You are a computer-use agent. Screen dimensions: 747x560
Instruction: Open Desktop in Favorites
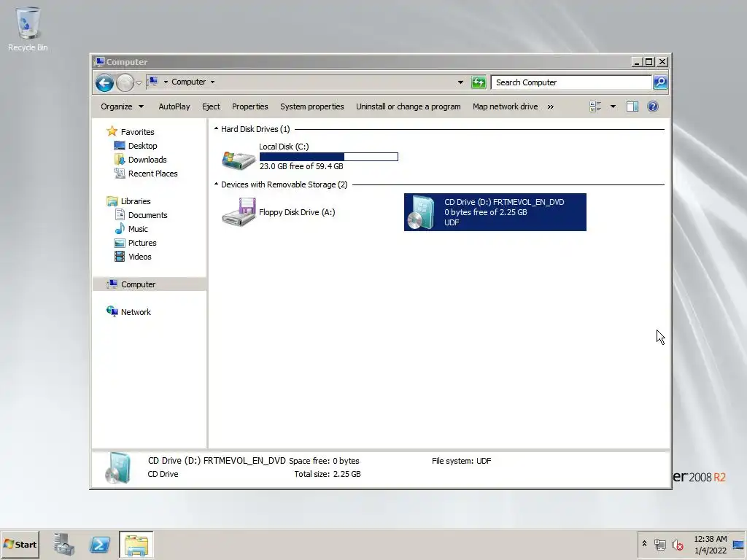pos(142,146)
